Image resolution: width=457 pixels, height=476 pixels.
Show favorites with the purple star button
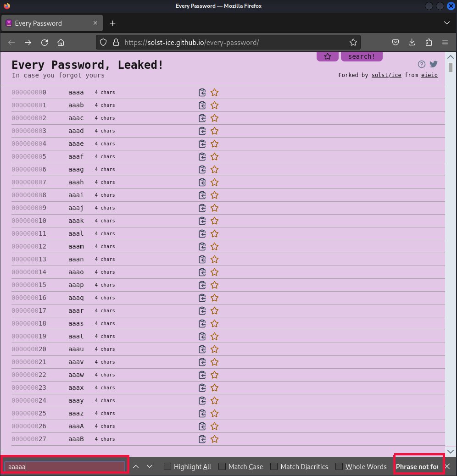click(x=327, y=56)
